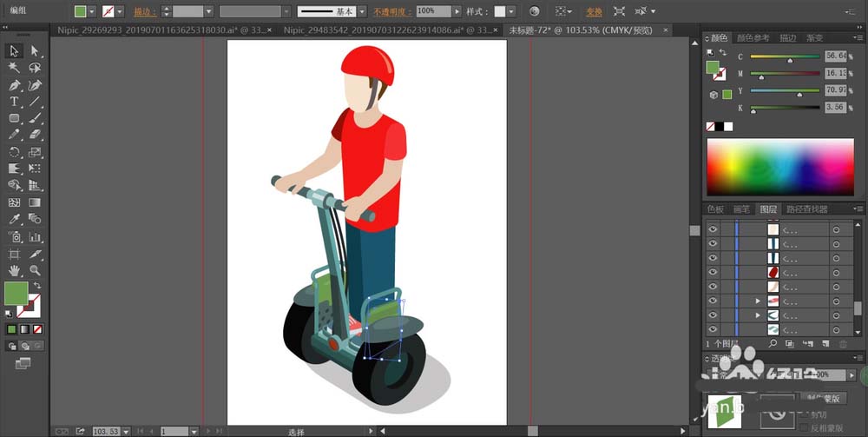Click create new layer icon in Layers panel

(x=825, y=344)
